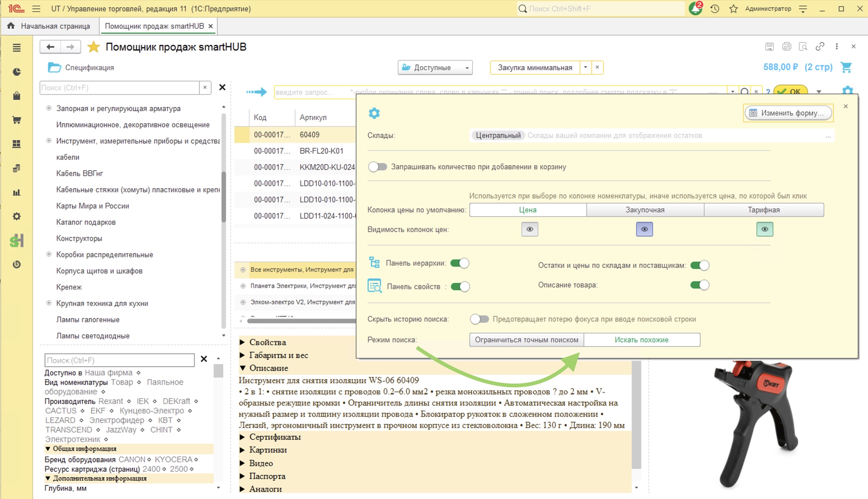This screenshot has height=499, width=868.
Task: Open the Спецификация folder icon
Action: click(54, 67)
